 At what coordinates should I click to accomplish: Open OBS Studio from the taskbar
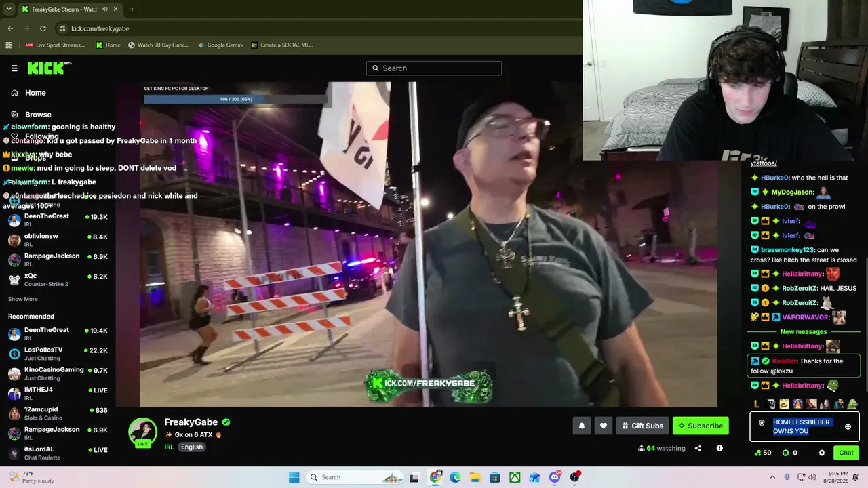pos(575,477)
